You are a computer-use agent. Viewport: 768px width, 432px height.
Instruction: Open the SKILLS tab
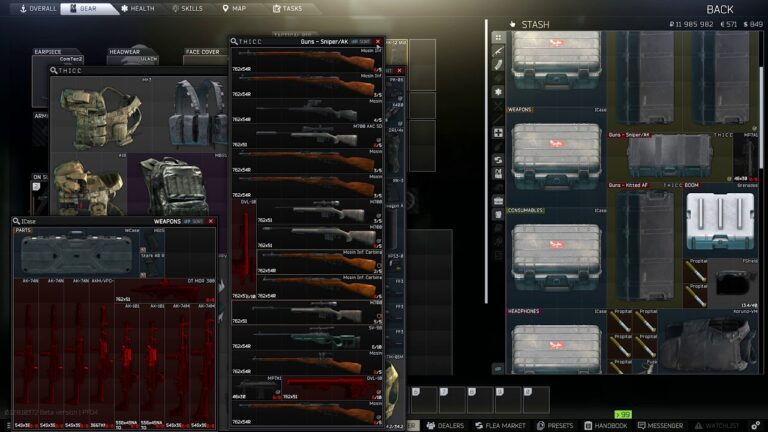188,9
